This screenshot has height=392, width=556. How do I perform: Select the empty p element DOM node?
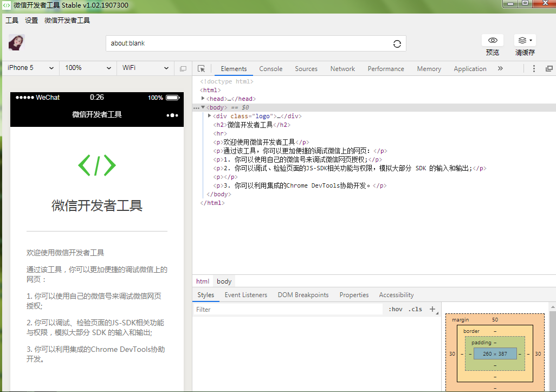click(225, 177)
